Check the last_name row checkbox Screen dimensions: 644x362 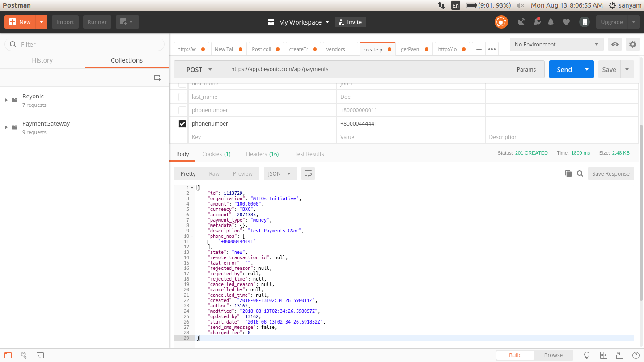[x=182, y=97]
